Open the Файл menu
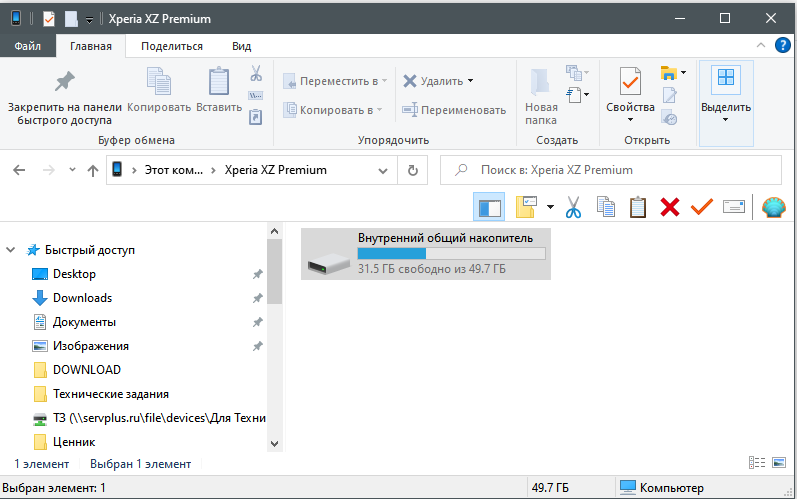The height and width of the screenshot is (499, 797). click(x=27, y=46)
